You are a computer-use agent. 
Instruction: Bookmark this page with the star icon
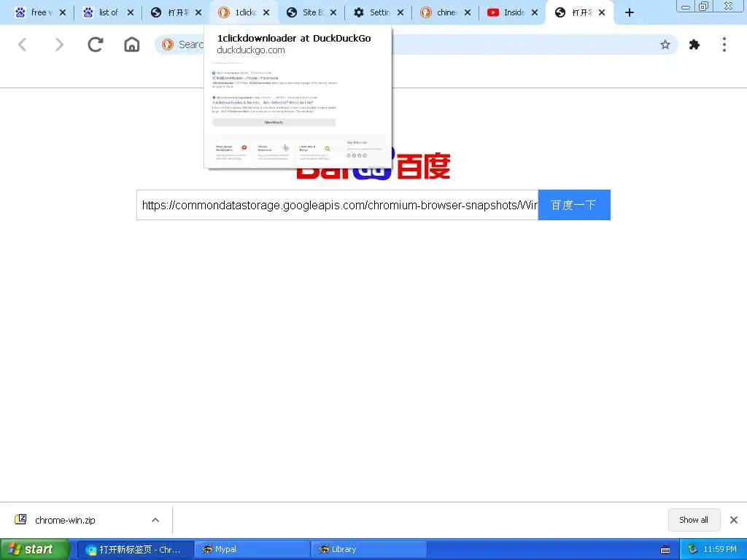click(665, 44)
